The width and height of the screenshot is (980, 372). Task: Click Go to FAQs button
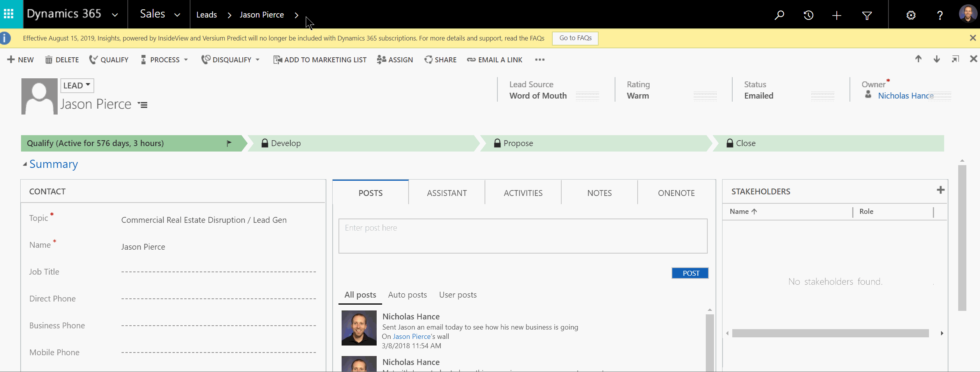pyautogui.click(x=575, y=38)
